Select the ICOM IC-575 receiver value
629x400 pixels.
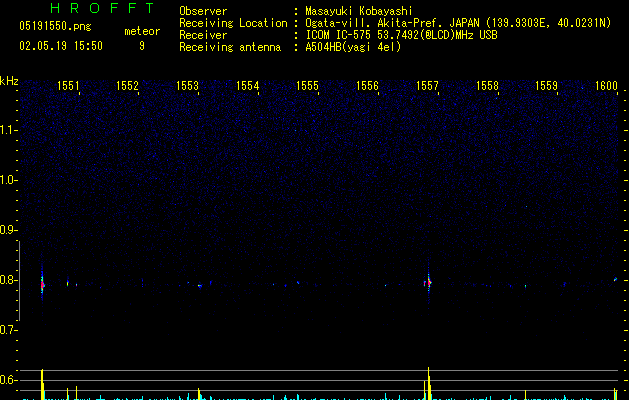402,35
